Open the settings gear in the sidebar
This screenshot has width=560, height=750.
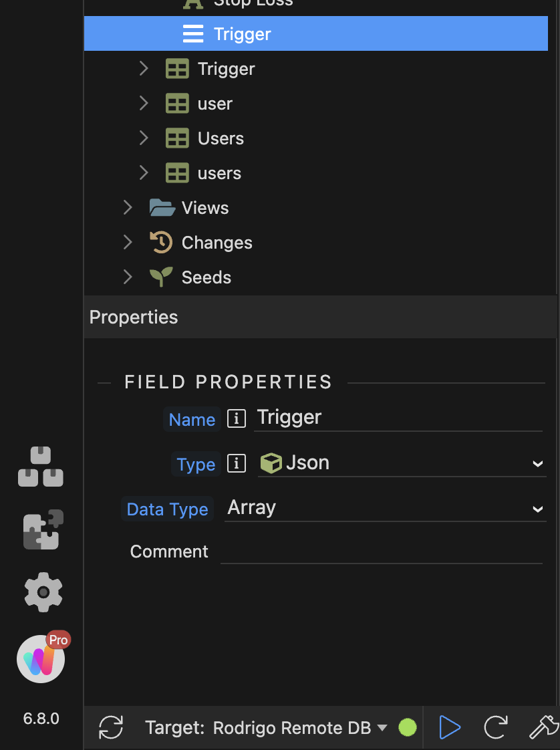(x=43, y=592)
